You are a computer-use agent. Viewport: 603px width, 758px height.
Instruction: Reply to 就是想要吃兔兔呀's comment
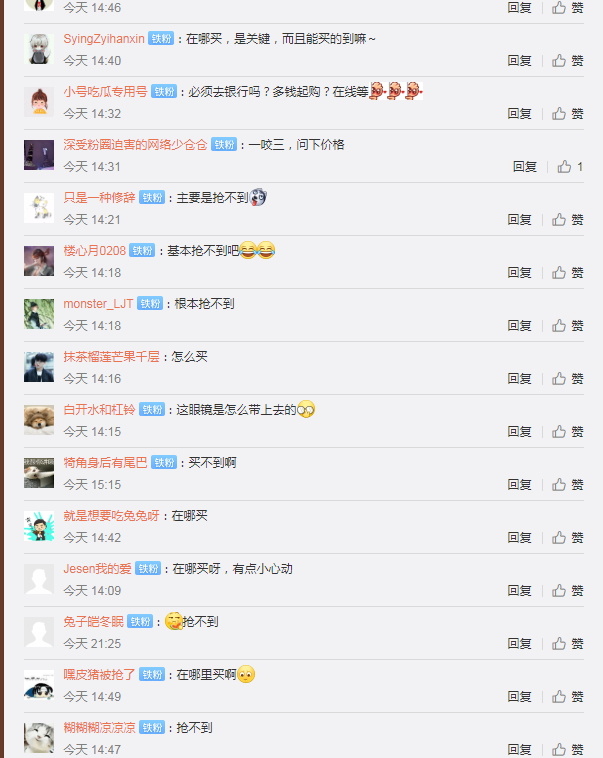tap(519, 538)
